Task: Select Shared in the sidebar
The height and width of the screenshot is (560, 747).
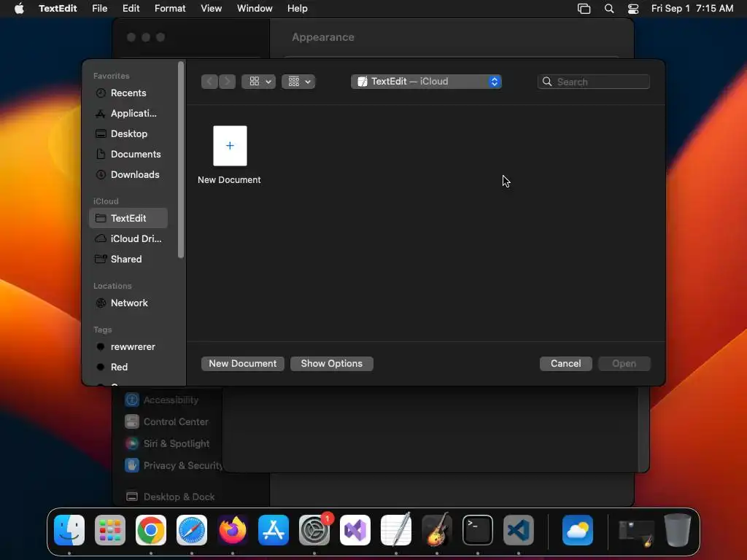Action: coord(128,259)
